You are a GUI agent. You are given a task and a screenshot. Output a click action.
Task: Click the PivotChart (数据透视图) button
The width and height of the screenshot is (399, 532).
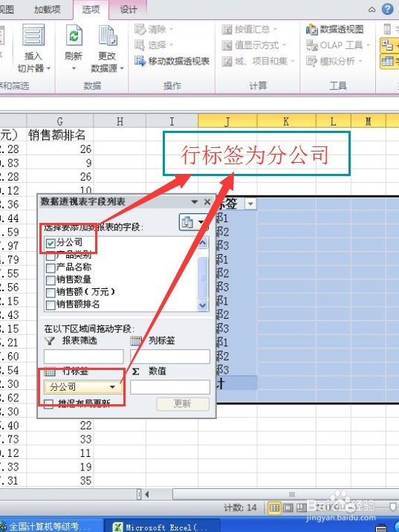[x=335, y=30]
